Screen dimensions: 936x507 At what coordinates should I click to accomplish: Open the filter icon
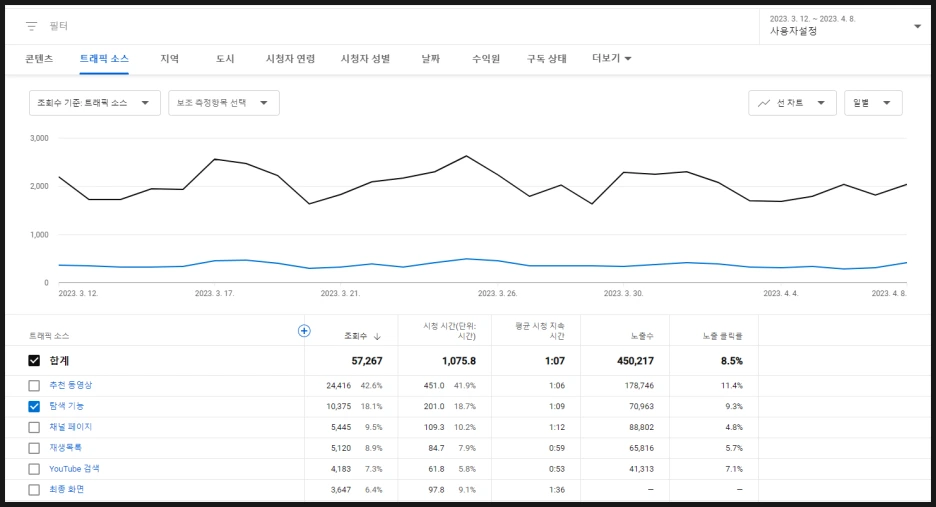pos(31,26)
